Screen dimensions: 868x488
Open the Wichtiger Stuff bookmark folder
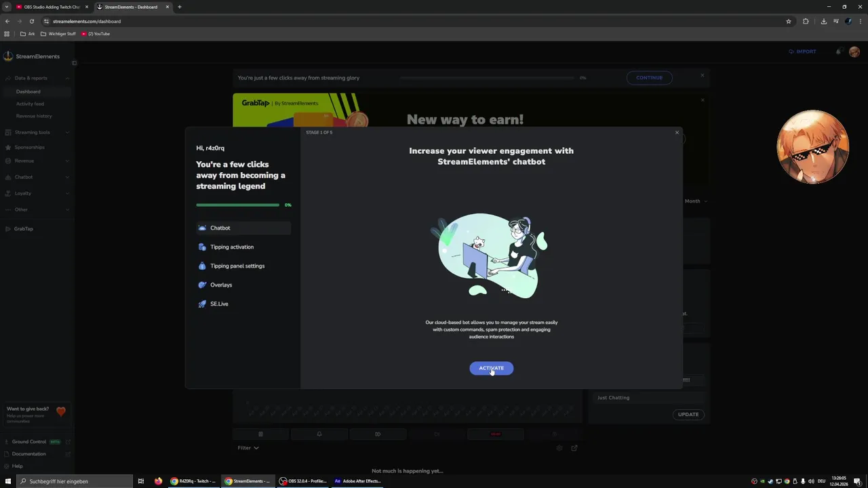(58, 34)
